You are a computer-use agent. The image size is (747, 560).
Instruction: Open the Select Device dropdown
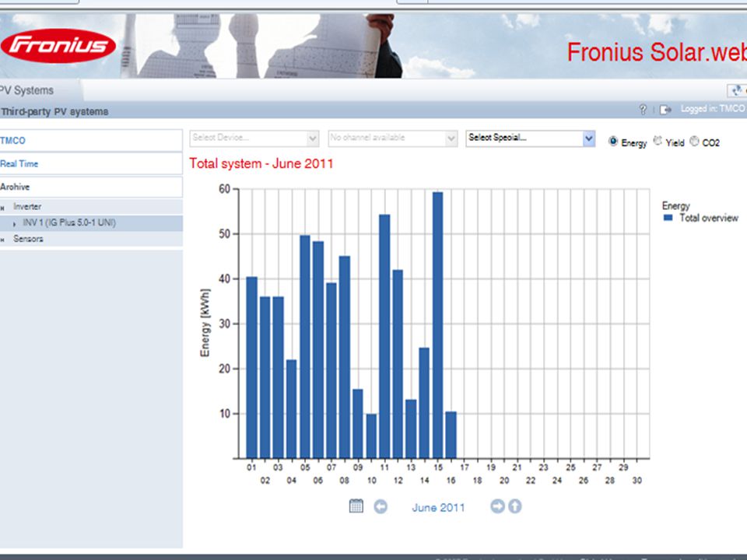tap(254, 138)
